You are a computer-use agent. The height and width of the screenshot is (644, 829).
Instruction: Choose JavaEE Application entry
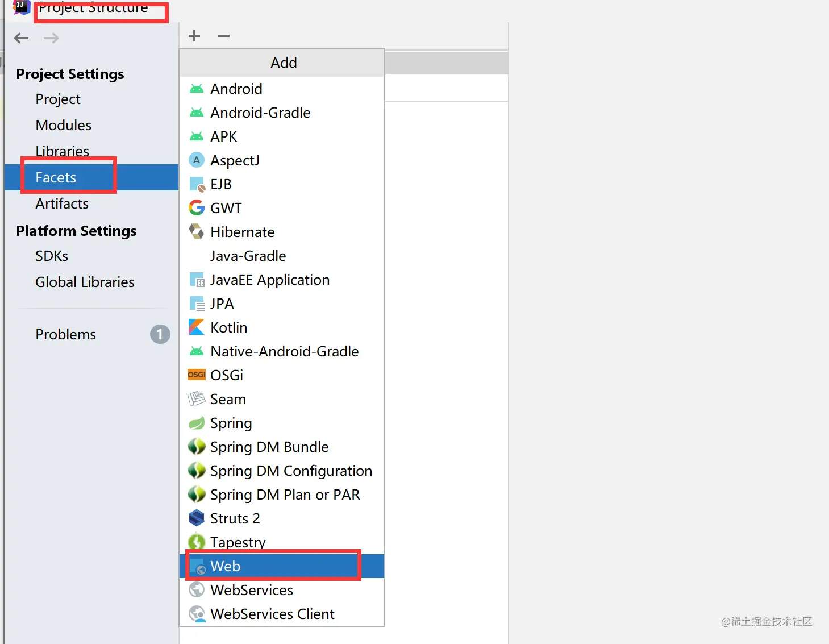(x=282, y=280)
